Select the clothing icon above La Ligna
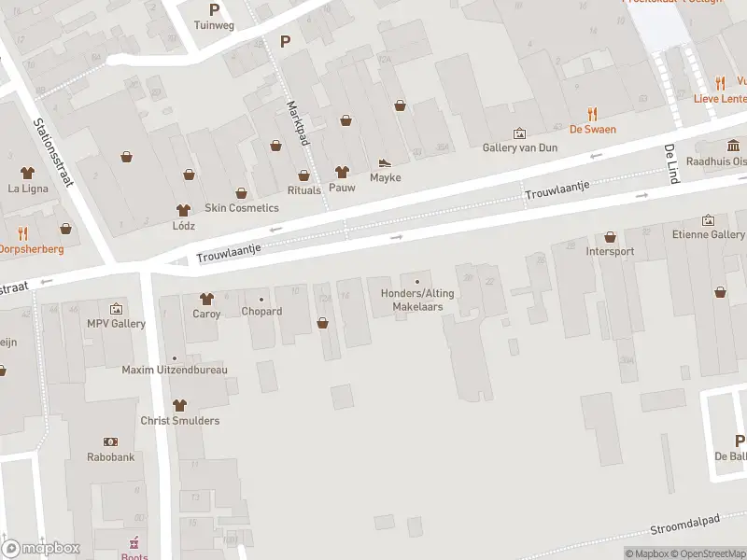This screenshot has height=560, width=747. (x=28, y=173)
